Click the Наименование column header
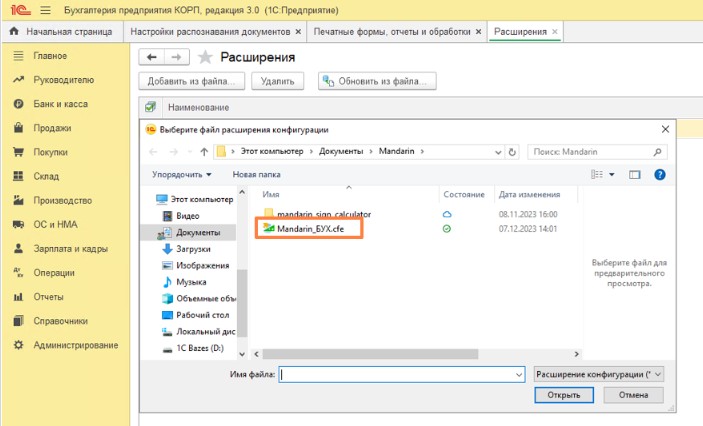The height and width of the screenshot is (426, 703). pos(199,108)
